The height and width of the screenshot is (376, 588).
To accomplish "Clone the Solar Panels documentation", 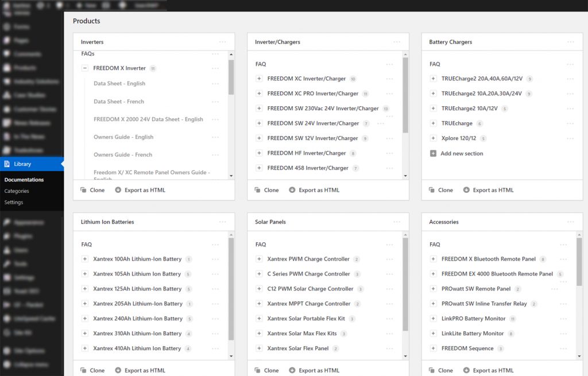I will point(266,370).
